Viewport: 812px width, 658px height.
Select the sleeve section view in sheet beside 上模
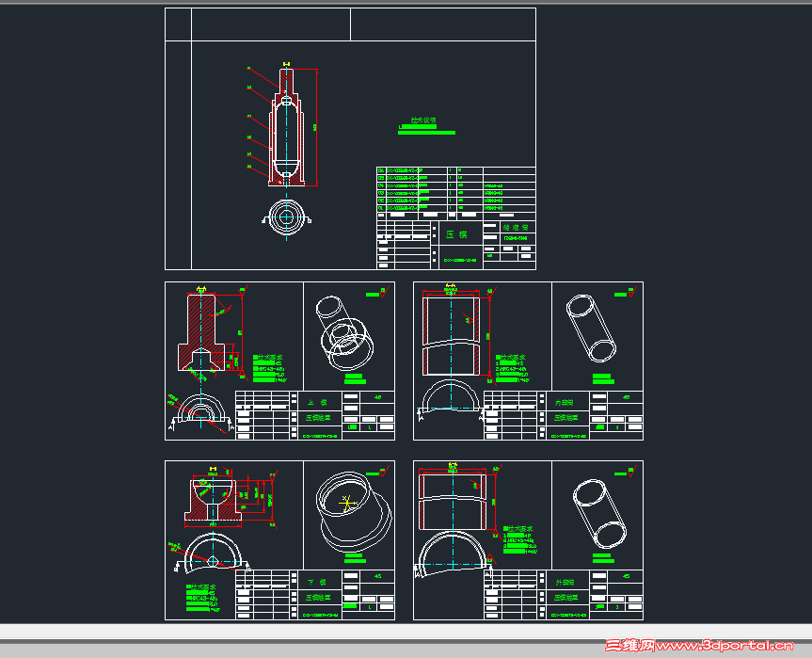point(451,335)
